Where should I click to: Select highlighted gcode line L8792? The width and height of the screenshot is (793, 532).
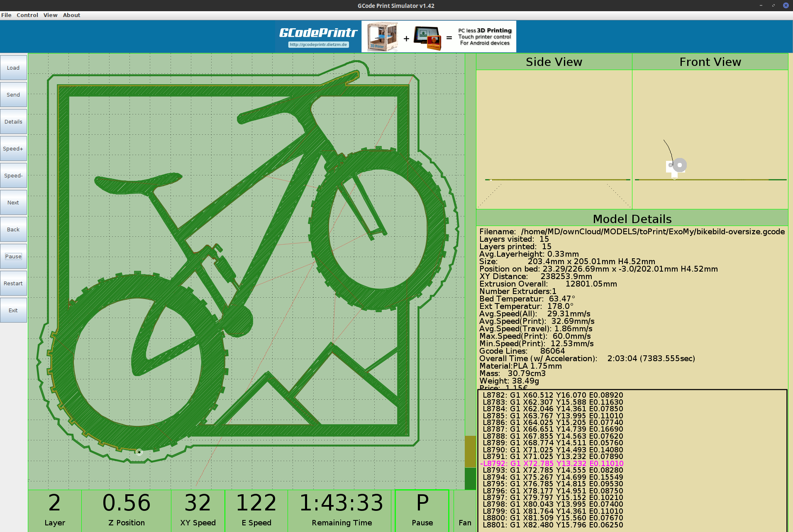coord(553,463)
